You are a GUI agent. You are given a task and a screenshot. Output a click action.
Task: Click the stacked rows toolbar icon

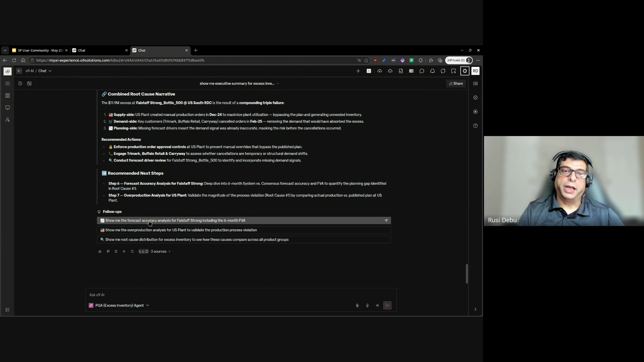point(411,71)
